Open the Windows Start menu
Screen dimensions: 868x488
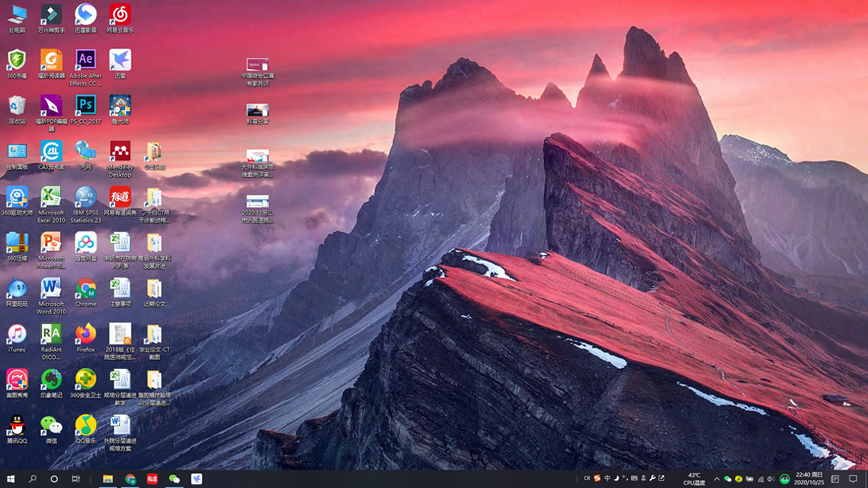(x=11, y=479)
